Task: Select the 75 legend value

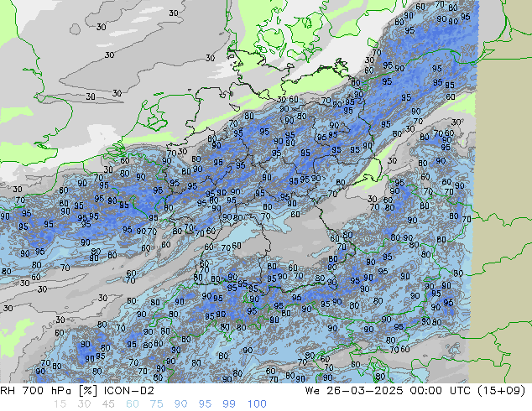Action: [157, 404]
